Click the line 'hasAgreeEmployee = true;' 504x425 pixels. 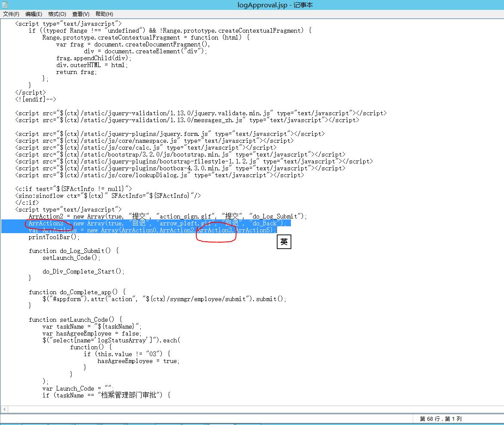point(139,361)
